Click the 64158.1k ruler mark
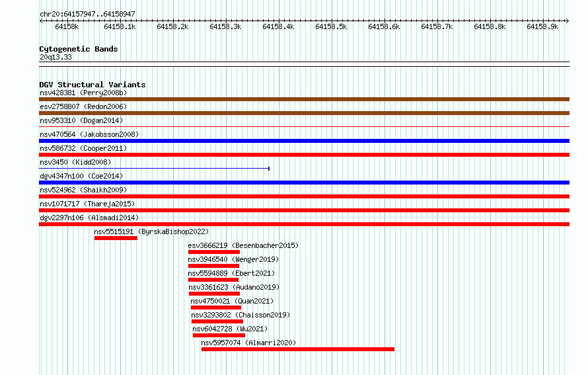The height and width of the screenshot is (375, 588). click(120, 26)
